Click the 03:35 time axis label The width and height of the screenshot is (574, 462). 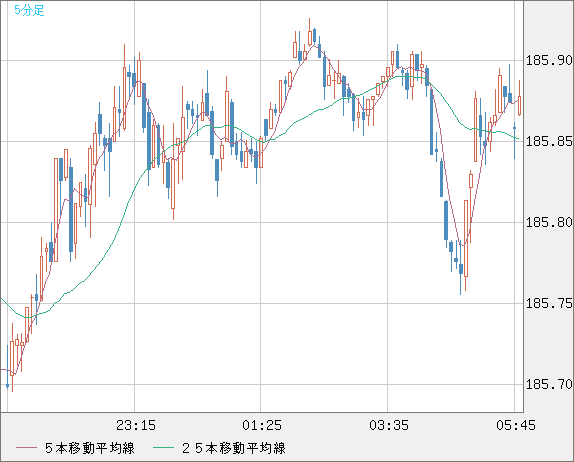pos(389,425)
